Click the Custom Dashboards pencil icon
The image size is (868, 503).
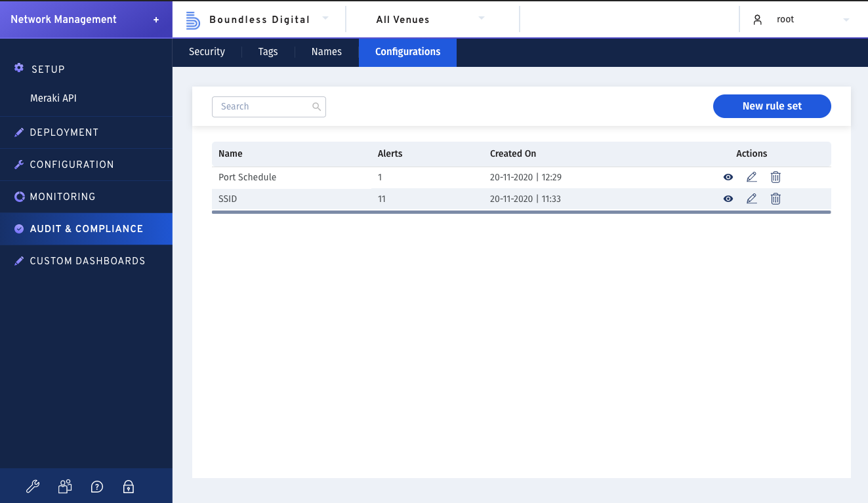point(19,261)
